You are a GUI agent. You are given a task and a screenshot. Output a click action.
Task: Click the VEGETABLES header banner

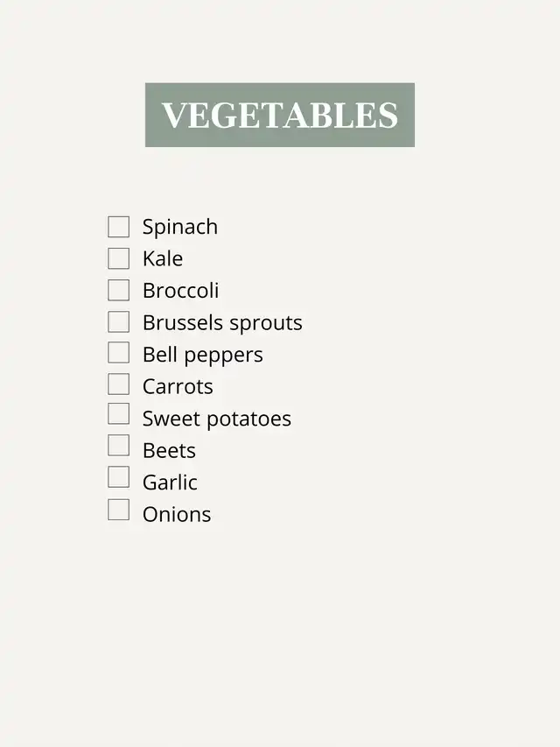279,115
